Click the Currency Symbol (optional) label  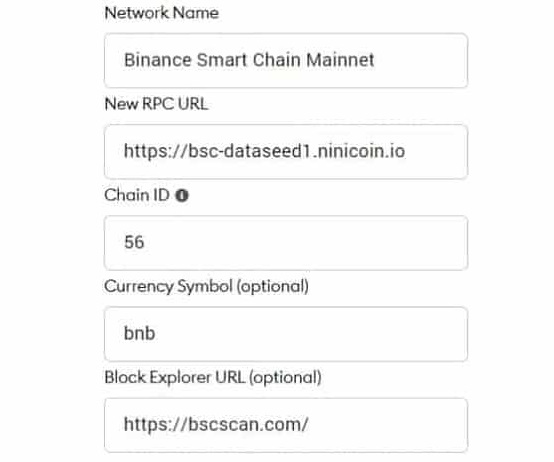206,286
